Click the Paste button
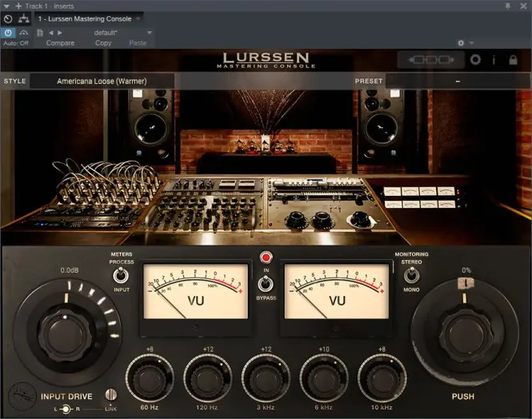 pos(138,43)
